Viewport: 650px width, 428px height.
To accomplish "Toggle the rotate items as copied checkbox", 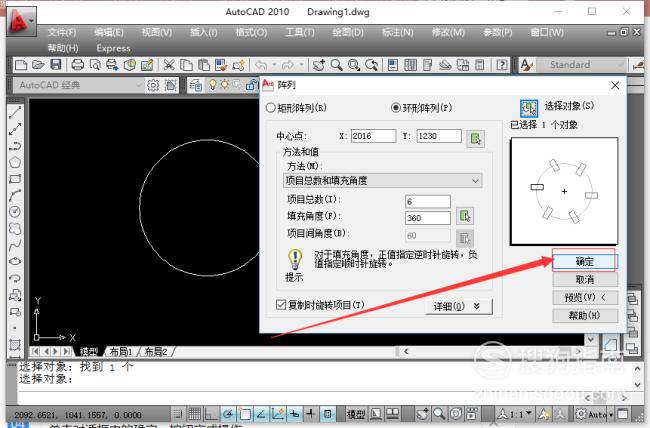I will 281,305.
